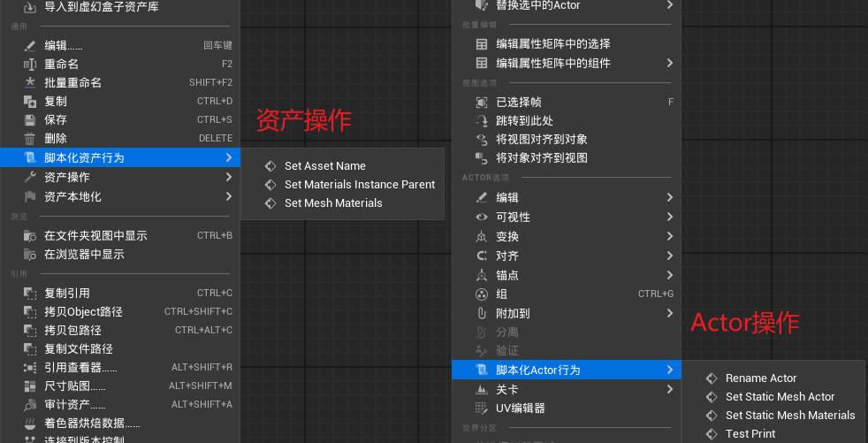This screenshot has height=443, width=868.
Task: Click the eye icon beside 可视性
Action: tap(481, 218)
